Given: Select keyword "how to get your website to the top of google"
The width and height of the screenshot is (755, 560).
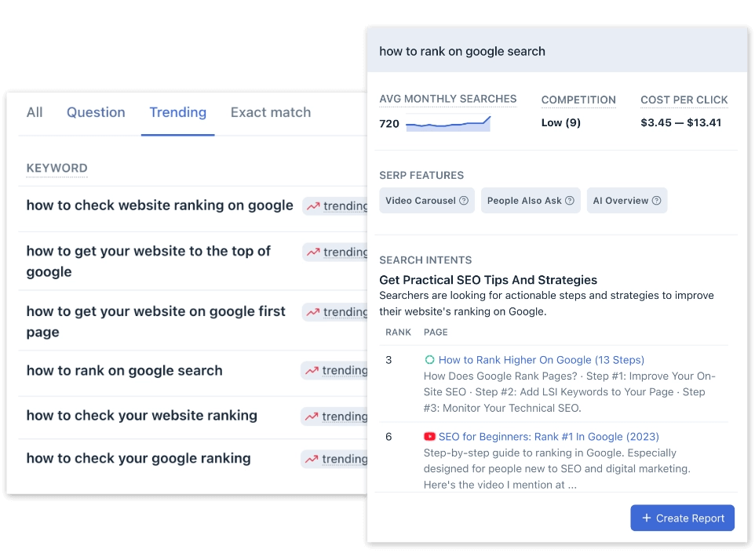Looking at the screenshot, I should [x=148, y=261].
